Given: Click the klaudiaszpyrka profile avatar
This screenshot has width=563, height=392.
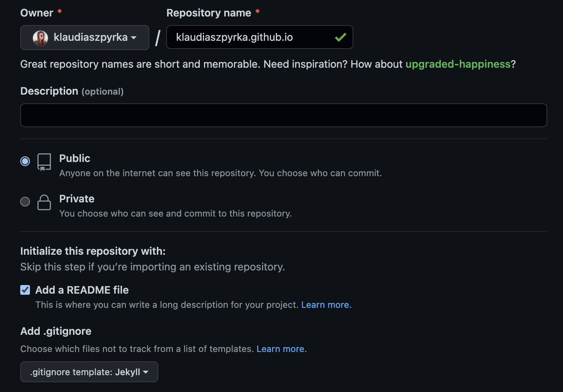Looking at the screenshot, I should (x=40, y=38).
